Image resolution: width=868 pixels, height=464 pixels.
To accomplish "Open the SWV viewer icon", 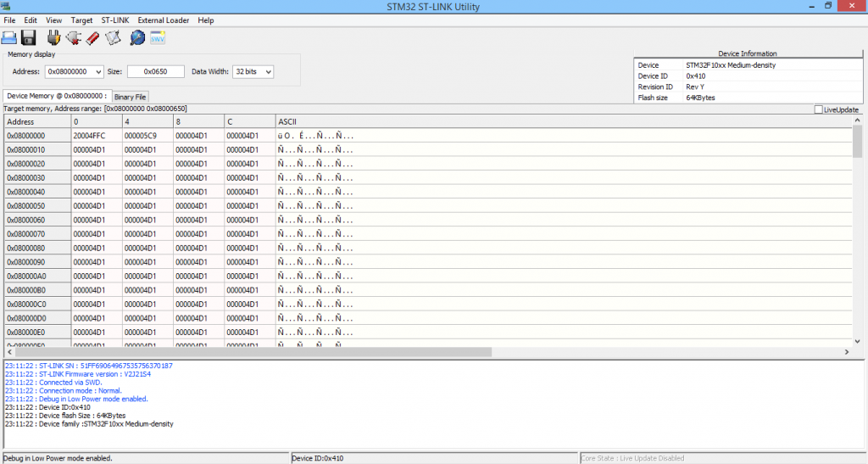I will (x=158, y=37).
